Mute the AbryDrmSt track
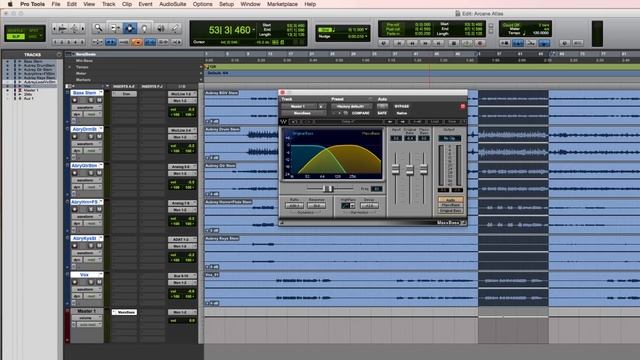Viewport: 640px width, 360px height. (99, 136)
